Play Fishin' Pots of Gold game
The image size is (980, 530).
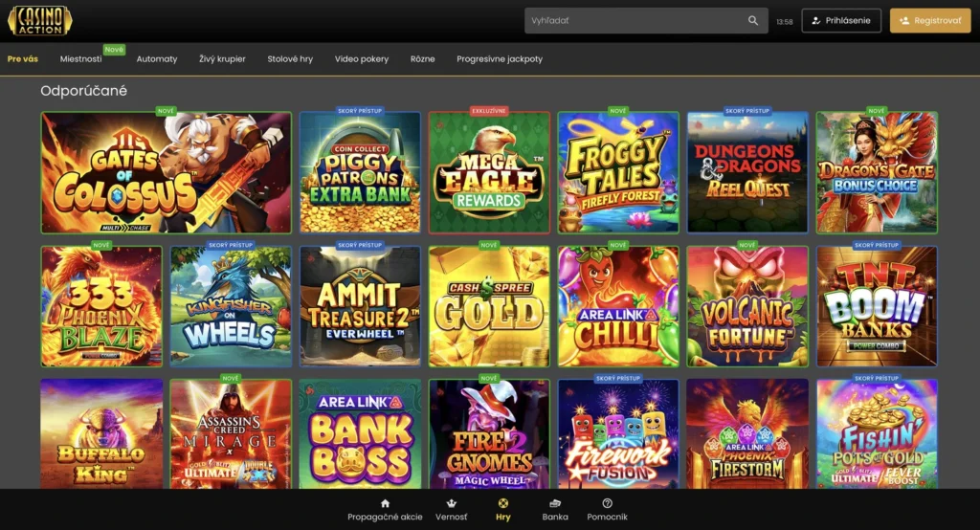tap(877, 433)
